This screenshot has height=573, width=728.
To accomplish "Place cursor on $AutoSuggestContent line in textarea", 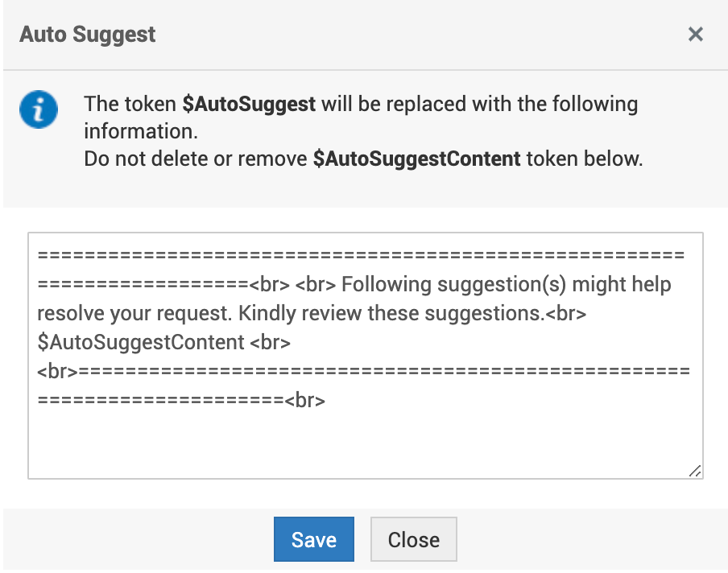I will tap(141, 342).
